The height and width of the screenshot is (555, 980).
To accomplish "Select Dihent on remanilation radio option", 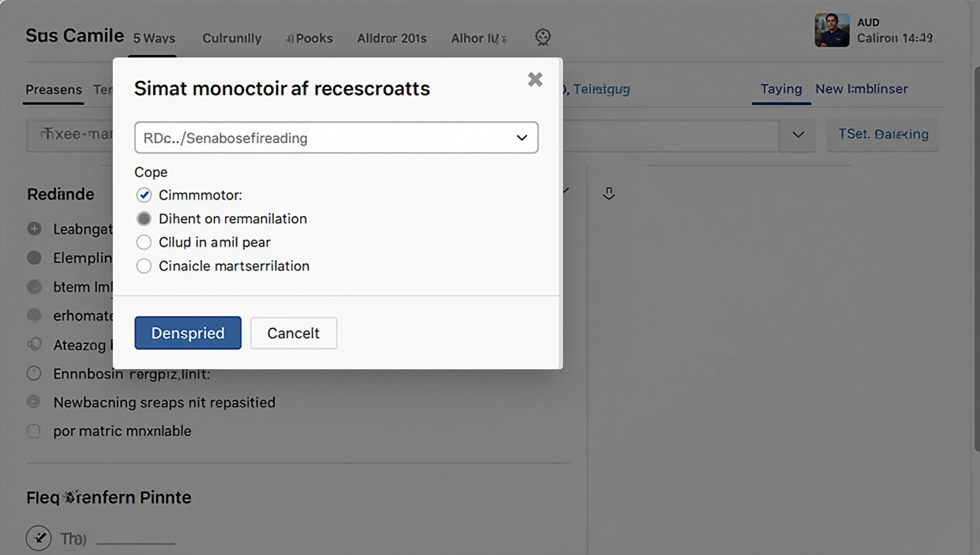I will coord(144,219).
